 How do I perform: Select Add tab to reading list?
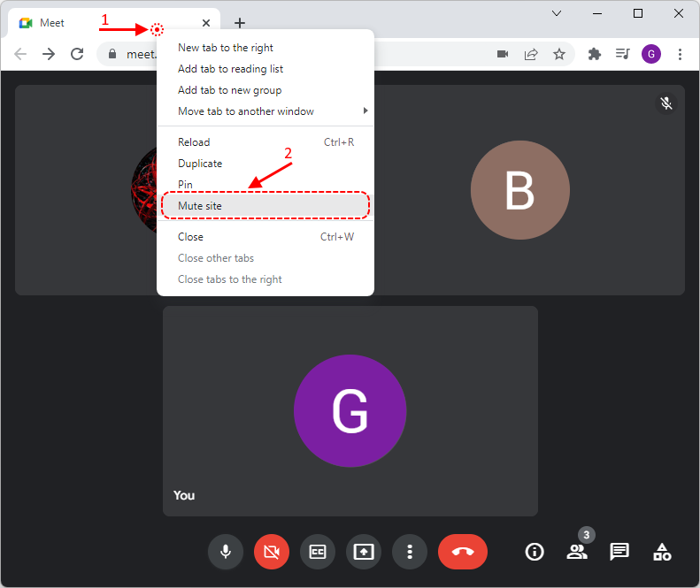click(265, 69)
